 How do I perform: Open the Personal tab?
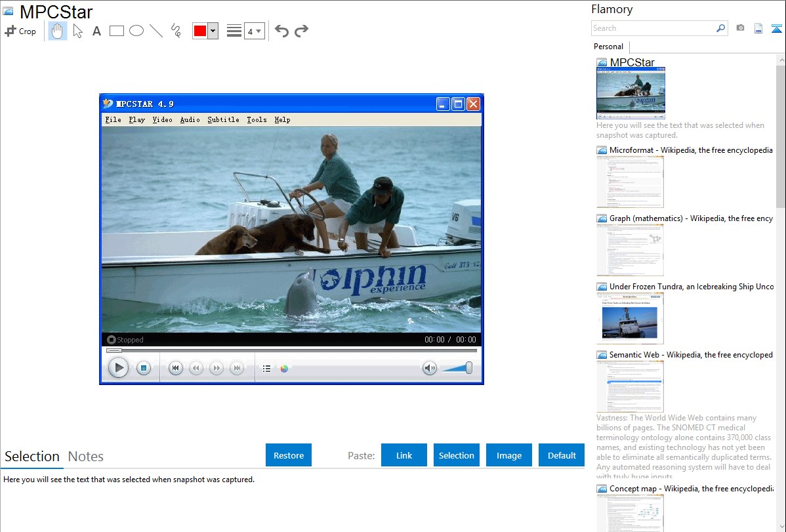pyautogui.click(x=608, y=47)
